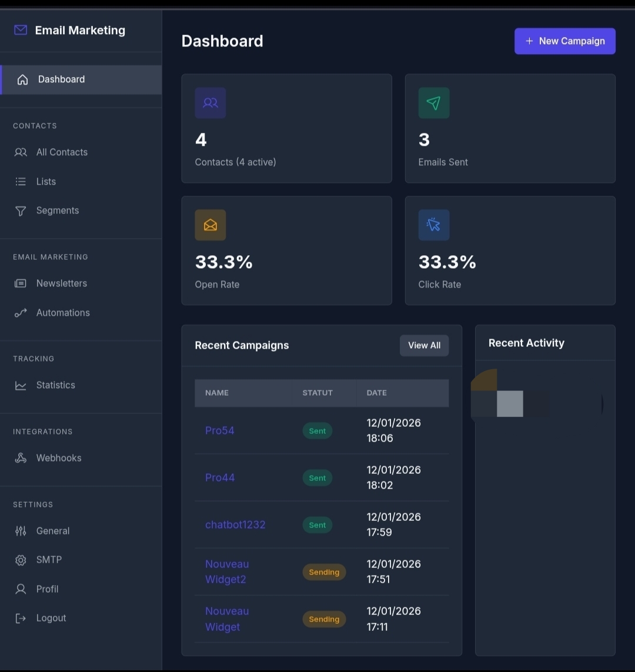Viewport: 635px width, 672px height.
Task: Open the Pro54 campaign link
Action: (220, 430)
